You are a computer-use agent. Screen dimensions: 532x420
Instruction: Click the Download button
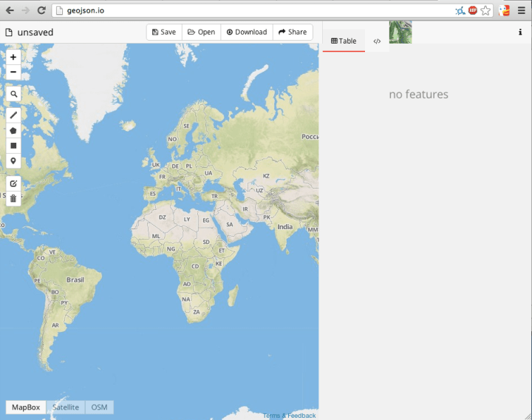coord(247,32)
